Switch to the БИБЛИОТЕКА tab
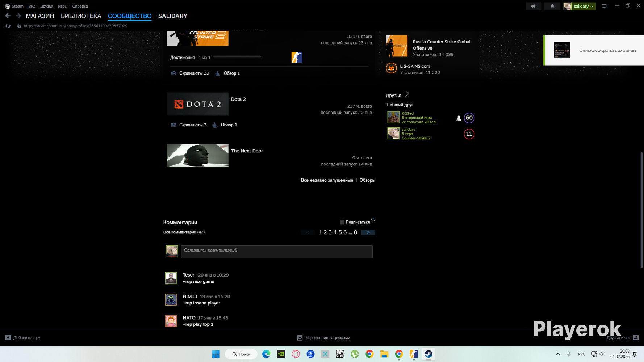644x362 pixels. pos(81,16)
